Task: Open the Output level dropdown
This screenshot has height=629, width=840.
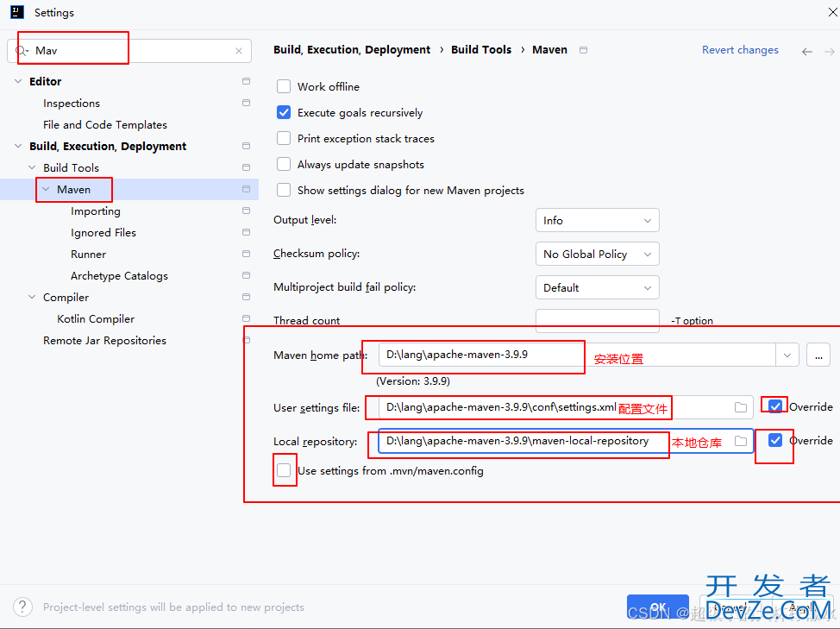Action: [598, 220]
